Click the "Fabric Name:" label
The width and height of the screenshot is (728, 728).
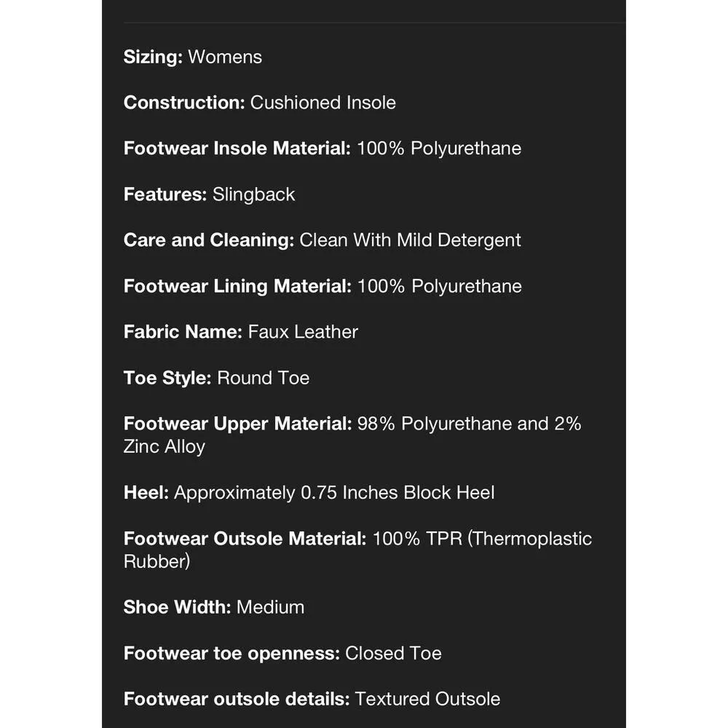pyautogui.click(x=183, y=332)
